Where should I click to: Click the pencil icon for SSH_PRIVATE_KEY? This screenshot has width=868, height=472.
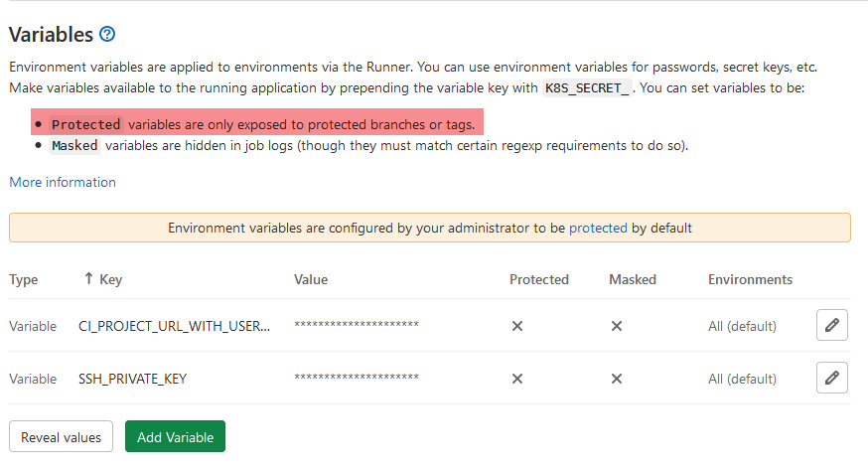(831, 378)
